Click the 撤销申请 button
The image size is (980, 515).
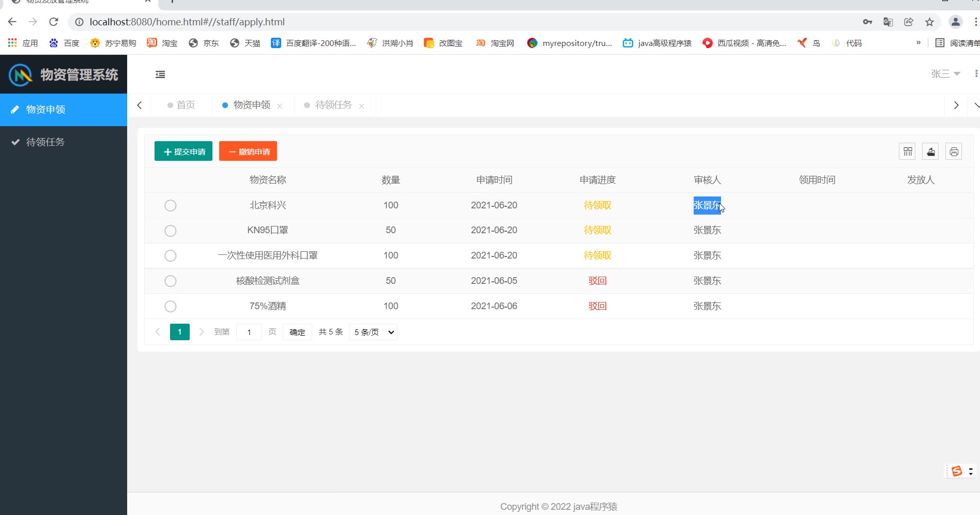tap(248, 152)
